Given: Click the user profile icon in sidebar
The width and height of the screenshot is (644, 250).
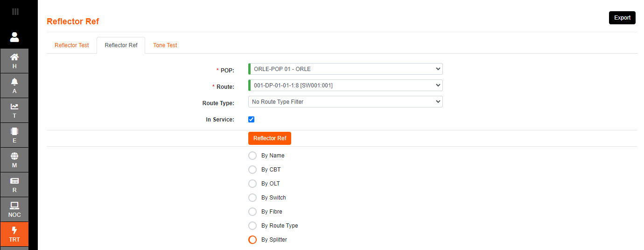Looking at the screenshot, I should coord(14,37).
